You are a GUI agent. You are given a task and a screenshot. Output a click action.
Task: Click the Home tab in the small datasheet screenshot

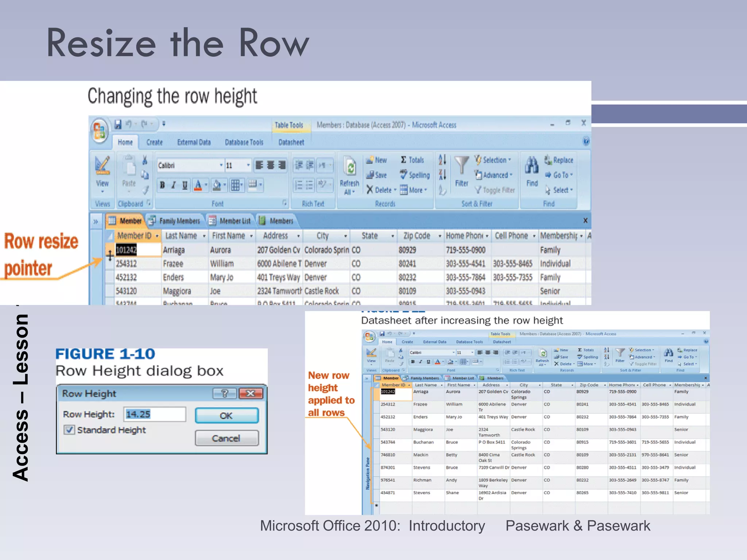pos(387,342)
